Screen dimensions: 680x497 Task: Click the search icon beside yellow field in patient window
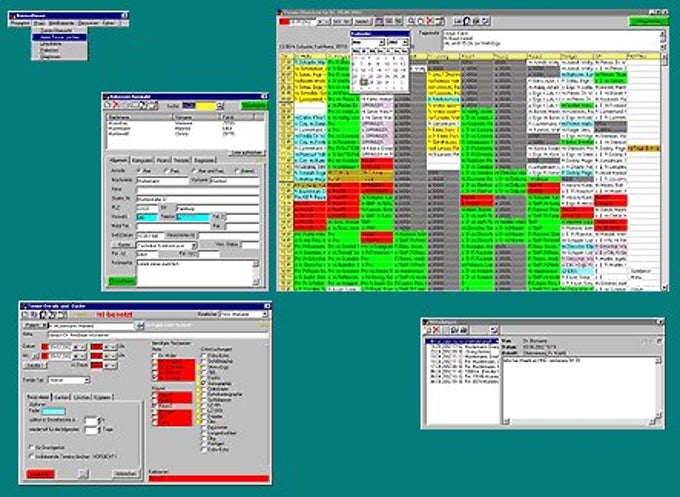click(220, 106)
